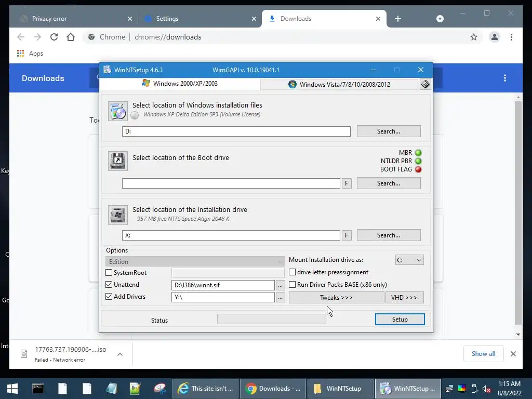The width and height of the screenshot is (532, 399).
Task: Close the Privacy error tab
Action: [x=129, y=19]
